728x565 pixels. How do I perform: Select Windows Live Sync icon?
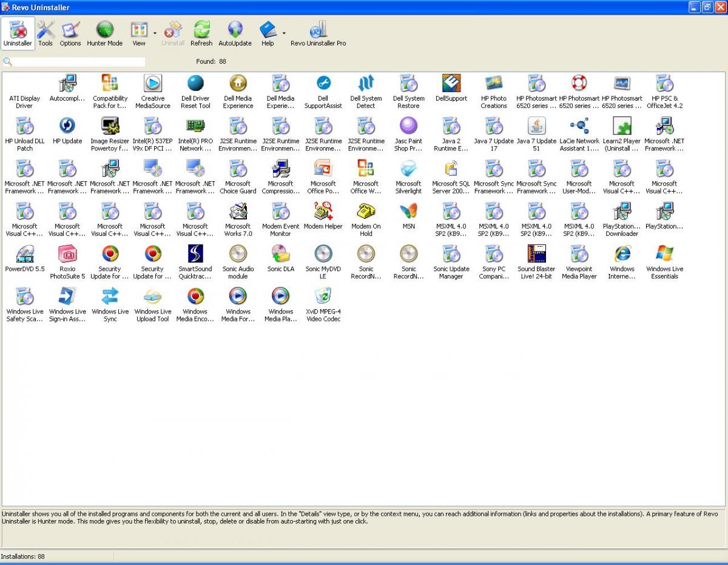110,296
